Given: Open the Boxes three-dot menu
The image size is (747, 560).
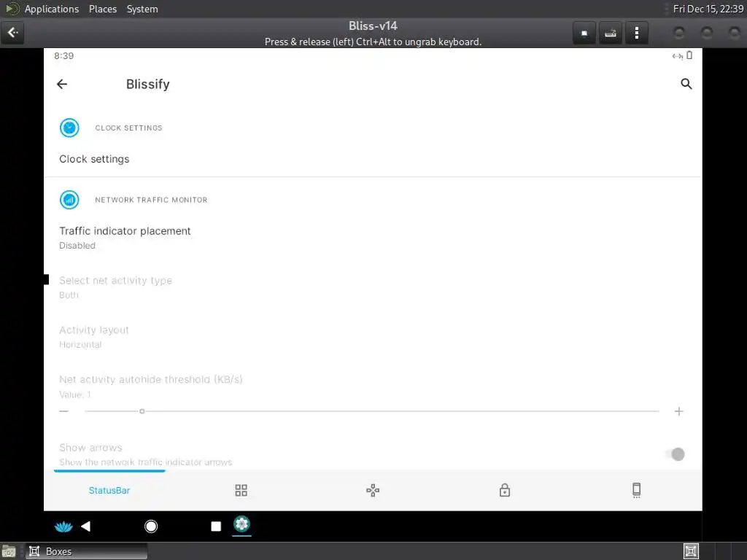Looking at the screenshot, I should [x=636, y=34].
